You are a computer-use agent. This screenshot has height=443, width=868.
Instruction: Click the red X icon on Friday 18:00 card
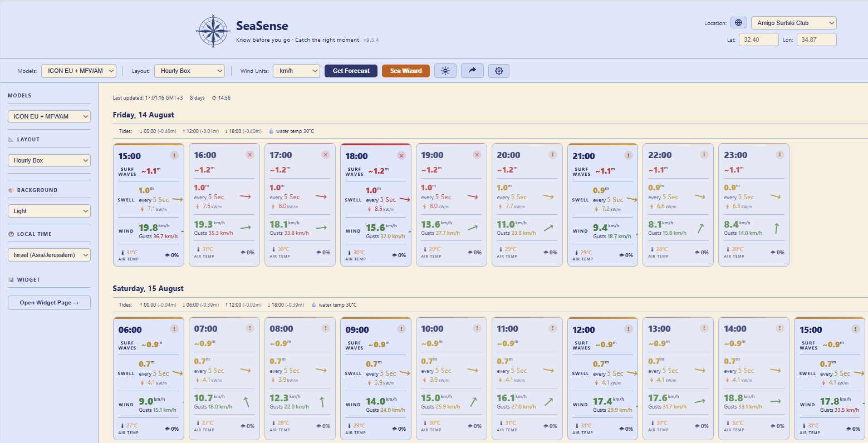point(401,156)
